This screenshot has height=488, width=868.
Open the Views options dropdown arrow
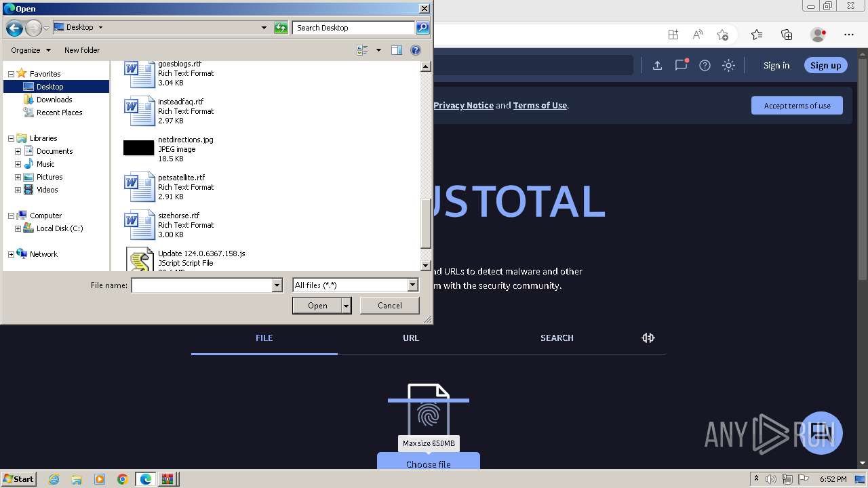(378, 50)
